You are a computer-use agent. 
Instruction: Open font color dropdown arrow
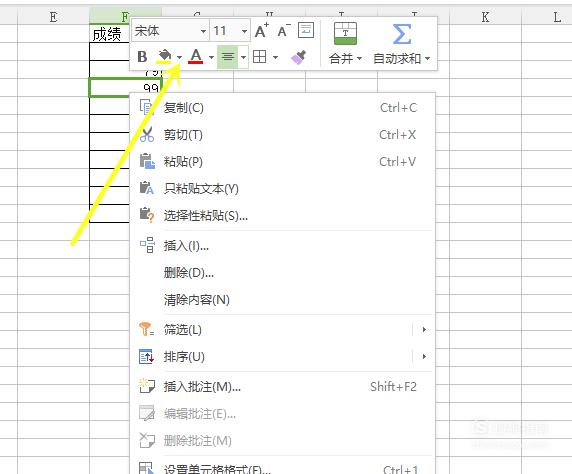(x=211, y=57)
